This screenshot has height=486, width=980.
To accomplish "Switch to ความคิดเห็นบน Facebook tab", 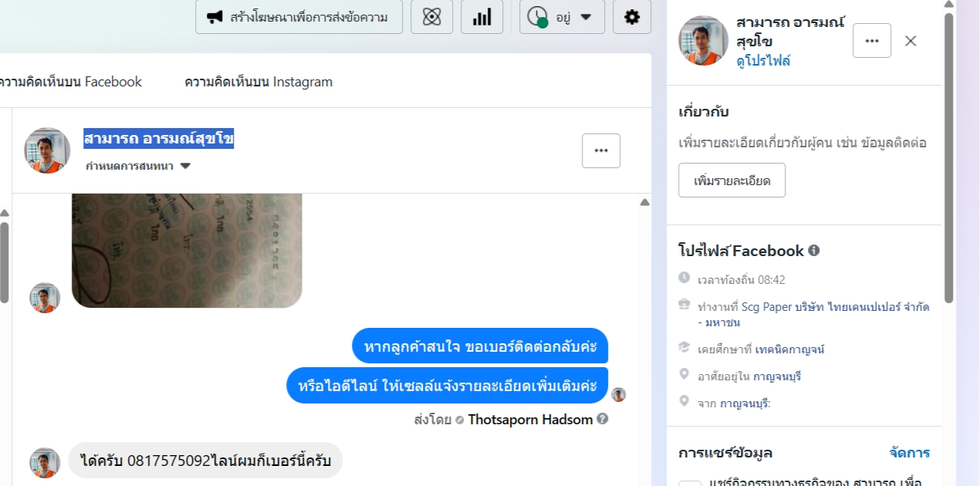I will point(69,82).
